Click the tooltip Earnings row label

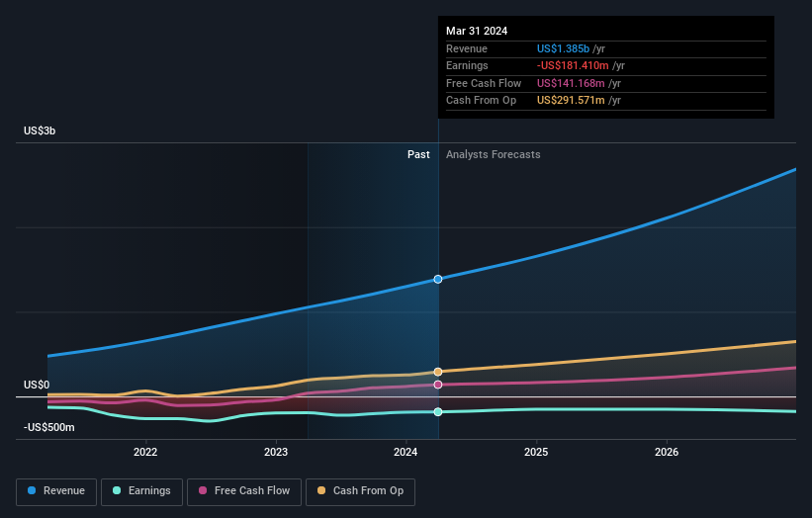[x=467, y=65]
